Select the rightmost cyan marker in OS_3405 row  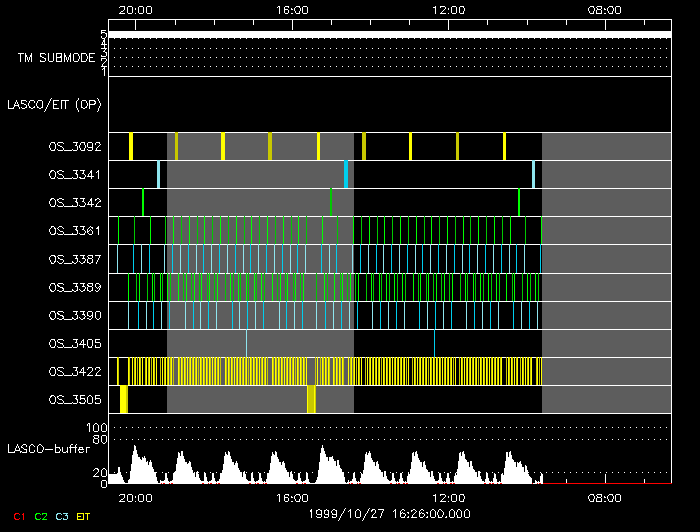click(x=434, y=343)
